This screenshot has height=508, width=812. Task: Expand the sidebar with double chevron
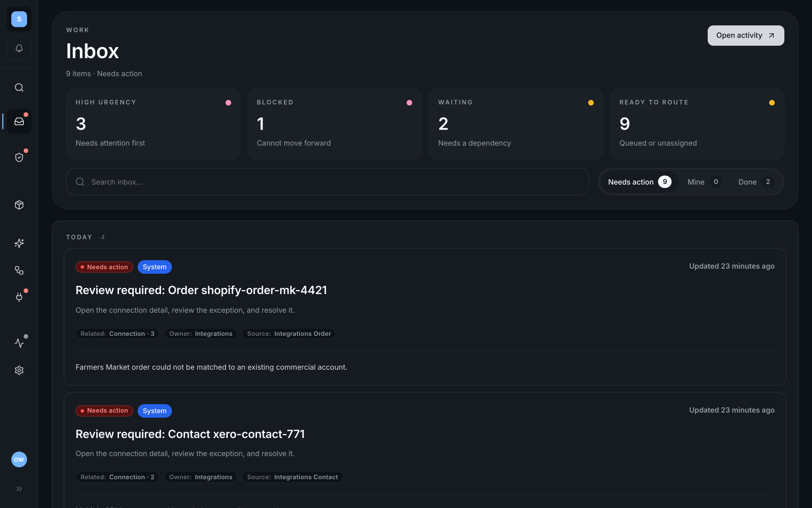[19, 489]
